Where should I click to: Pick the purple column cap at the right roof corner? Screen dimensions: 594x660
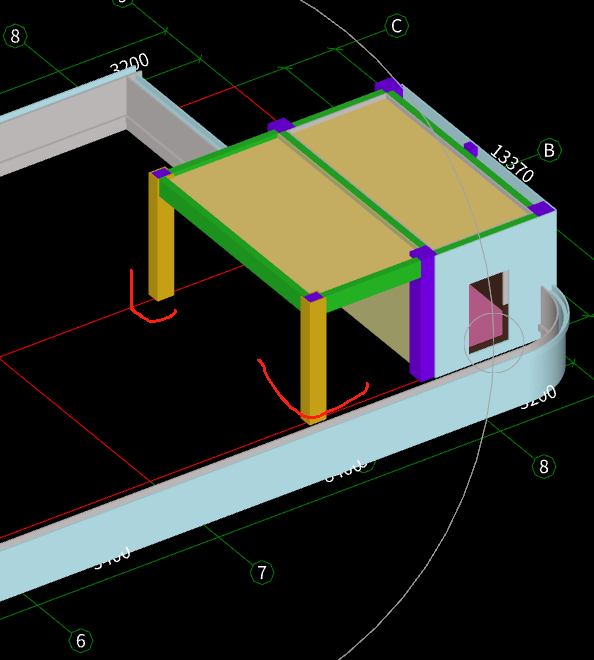pos(541,208)
